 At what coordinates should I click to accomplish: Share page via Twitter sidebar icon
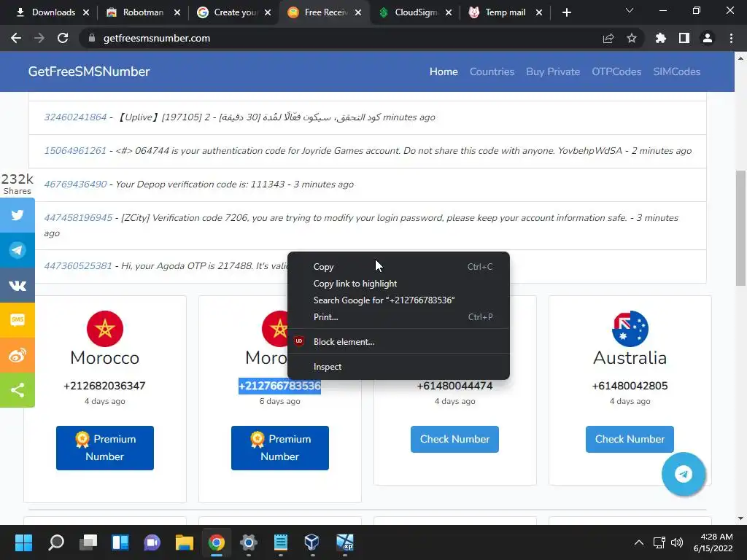18,215
